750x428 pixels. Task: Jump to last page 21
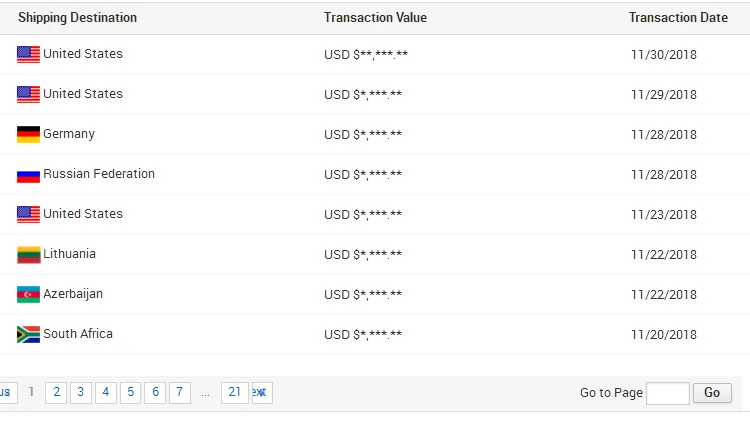[235, 393]
